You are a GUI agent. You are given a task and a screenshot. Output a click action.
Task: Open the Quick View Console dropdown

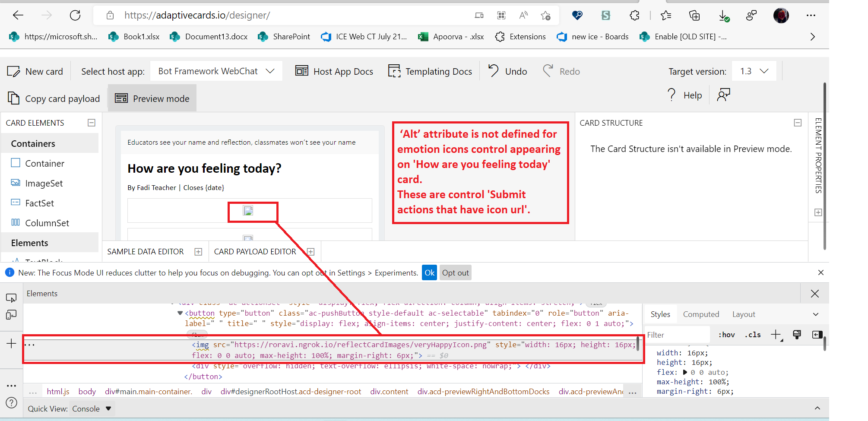pos(92,408)
